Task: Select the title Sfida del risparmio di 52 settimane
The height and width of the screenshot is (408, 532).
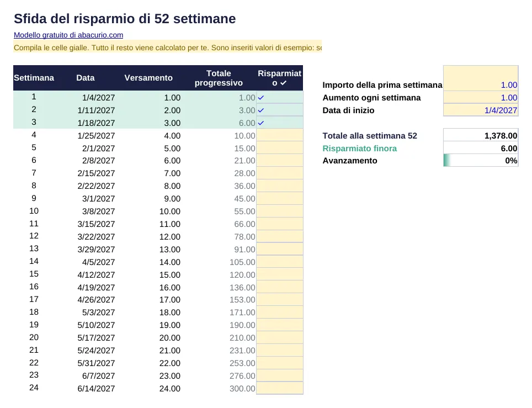Action: [x=125, y=19]
